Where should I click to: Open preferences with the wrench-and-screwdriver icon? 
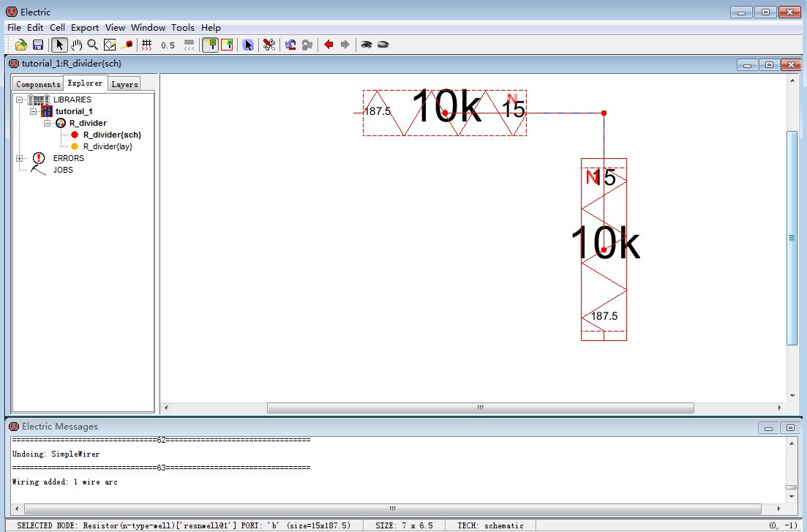tap(269, 45)
